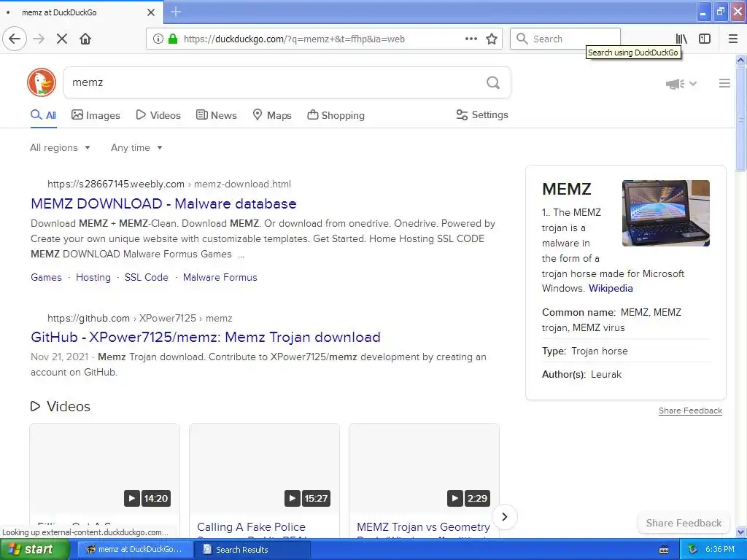The width and height of the screenshot is (747, 560).
Task: Click the forward navigation arrow
Action: pos(39,39)
